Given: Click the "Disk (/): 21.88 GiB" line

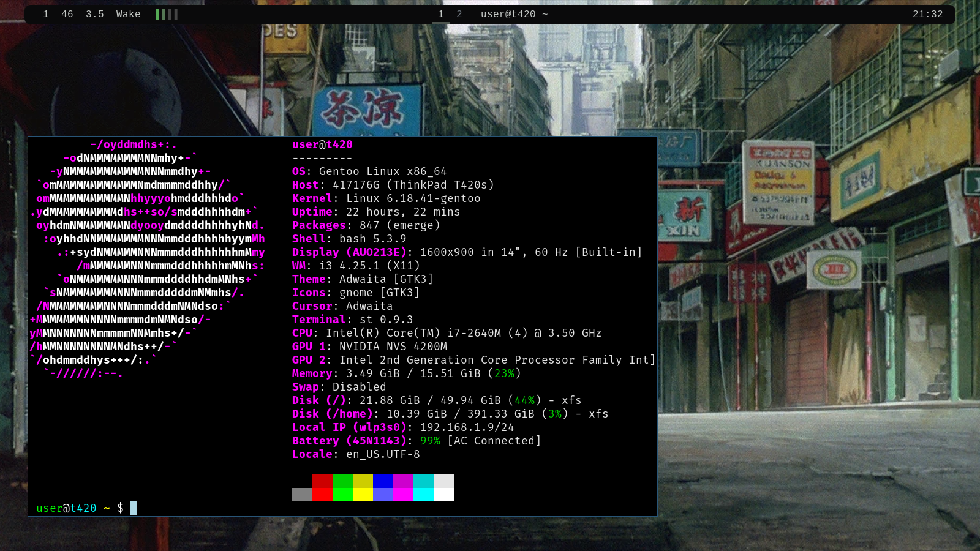Looking at the screenshot, I should point(437,400).
